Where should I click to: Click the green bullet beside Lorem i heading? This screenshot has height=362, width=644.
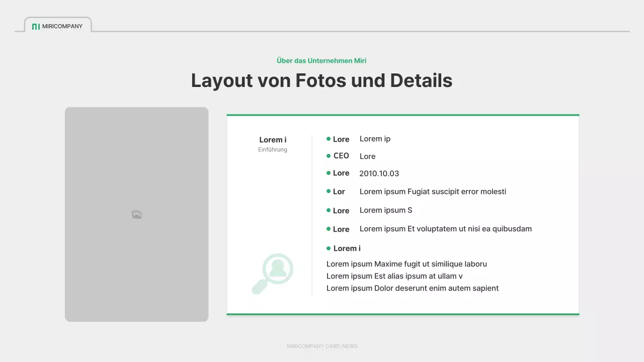[329, 248]
